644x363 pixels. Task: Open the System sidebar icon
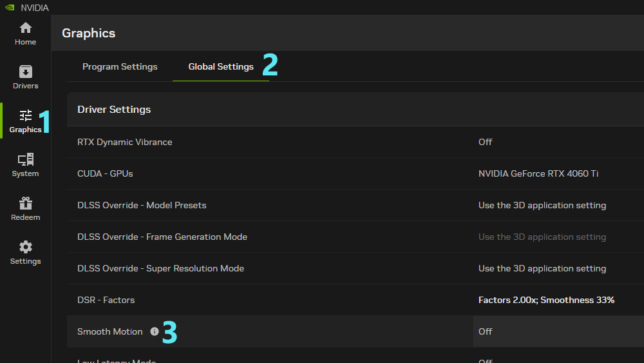(26, 160)
